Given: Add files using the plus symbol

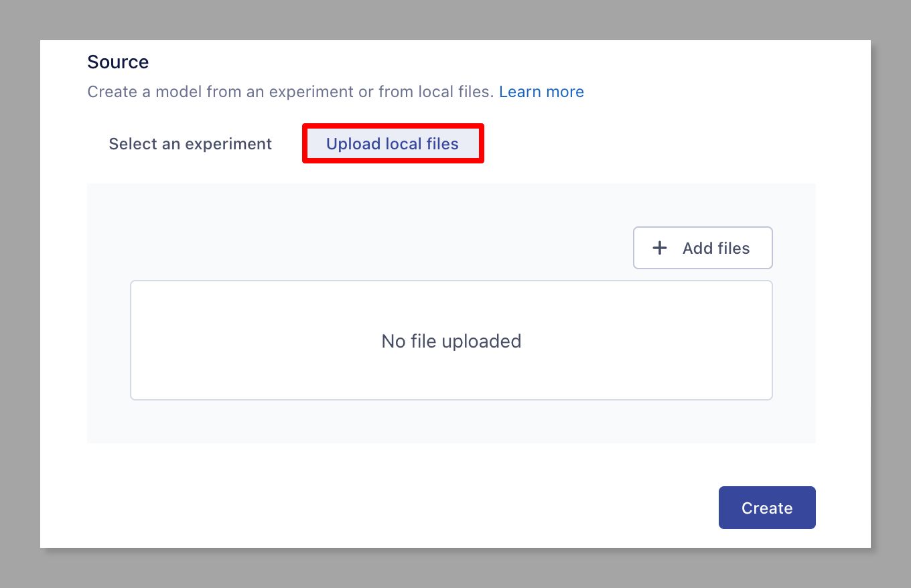Looking at the screenshot, I should [660, 248].
